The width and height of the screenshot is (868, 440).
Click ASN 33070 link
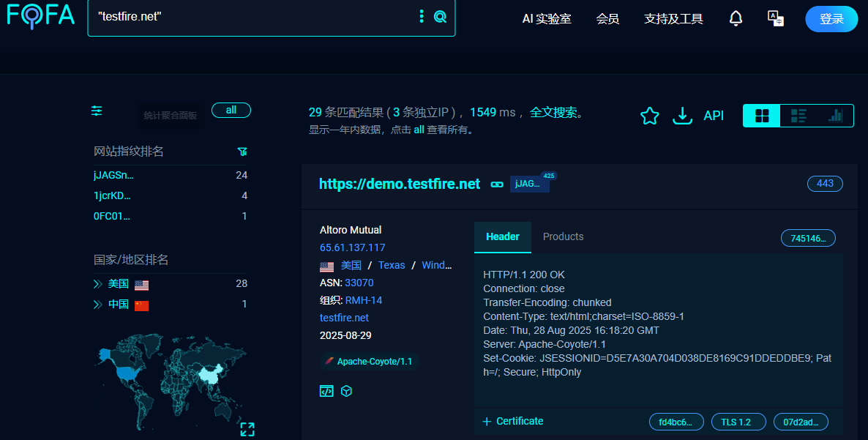359,283
